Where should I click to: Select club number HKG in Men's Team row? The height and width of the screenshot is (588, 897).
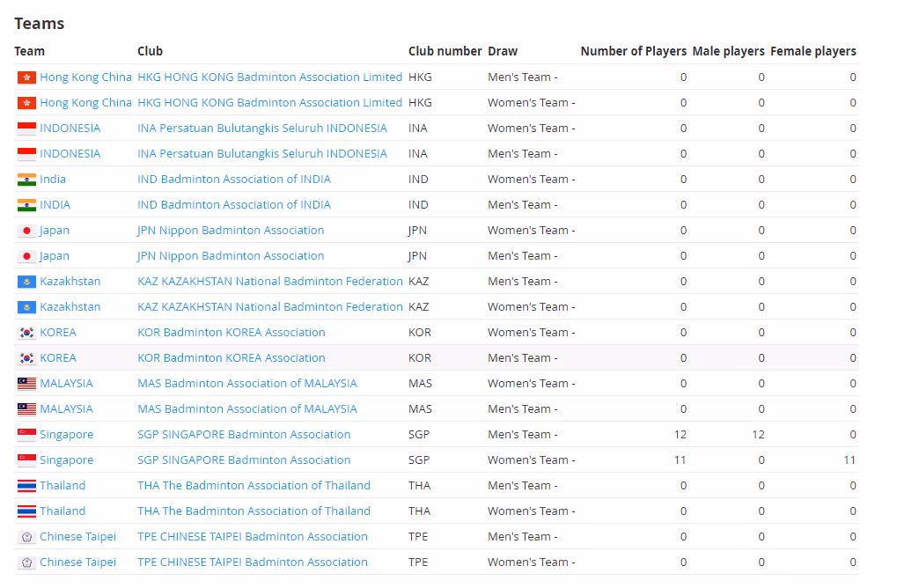pos(420,77)
